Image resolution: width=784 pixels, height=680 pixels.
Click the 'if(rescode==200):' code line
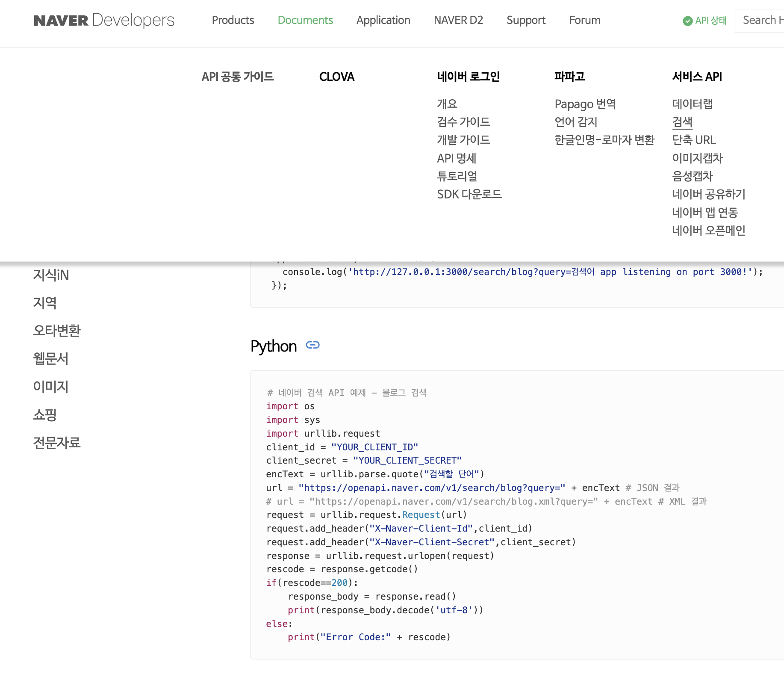coord(312,583)
